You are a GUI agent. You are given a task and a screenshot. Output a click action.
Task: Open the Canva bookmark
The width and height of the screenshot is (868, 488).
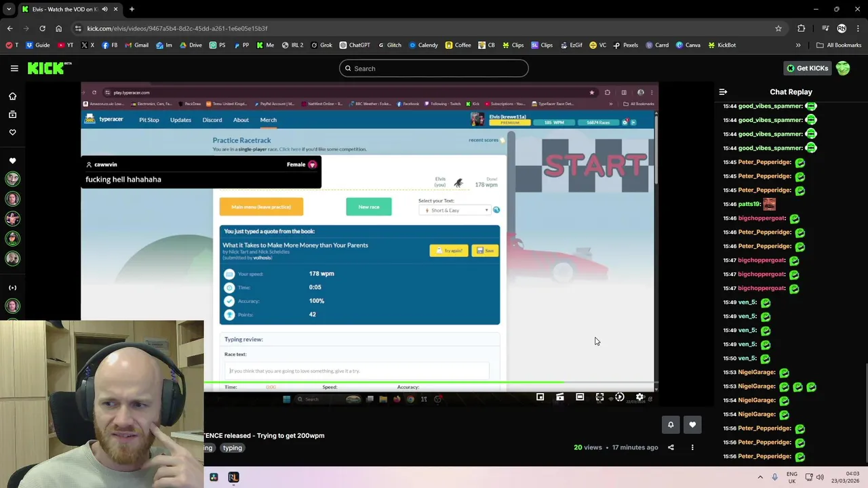[x=688, y=45]
